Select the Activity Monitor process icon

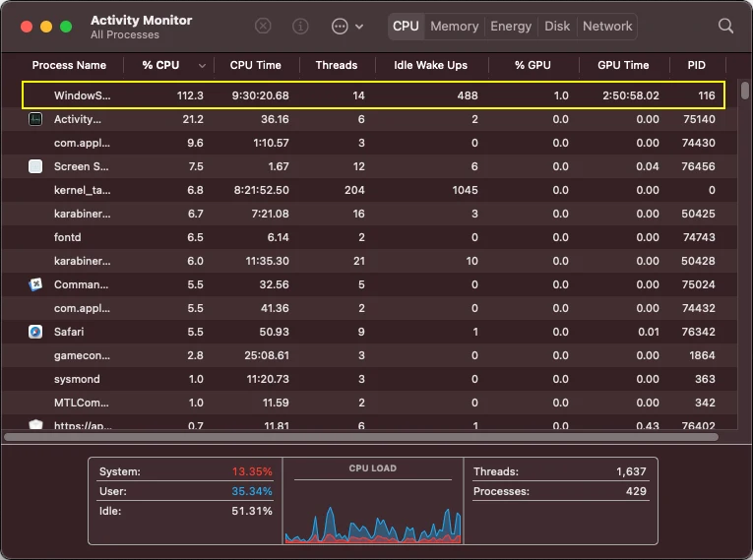coord(35,119)
